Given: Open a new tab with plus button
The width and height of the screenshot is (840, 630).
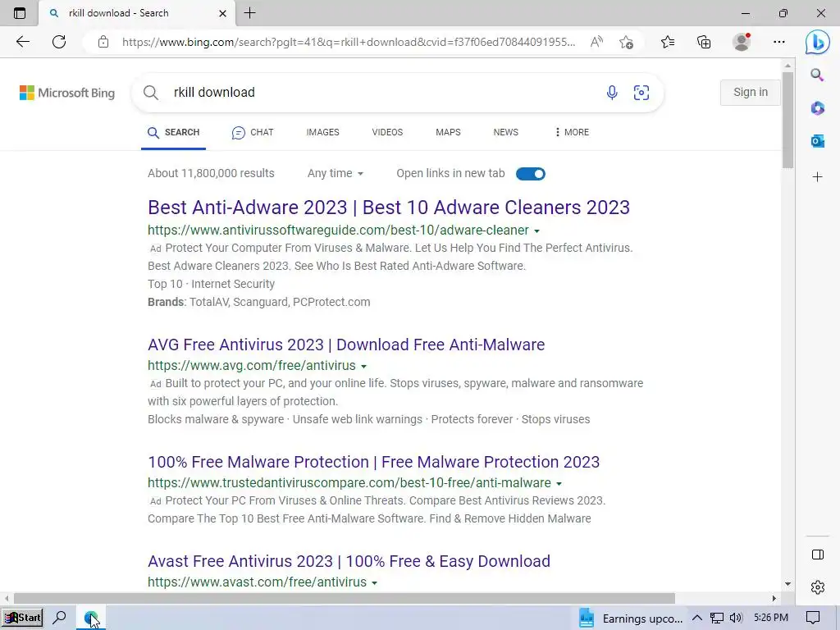Looking at the screenshot, I should click(249, 13).
